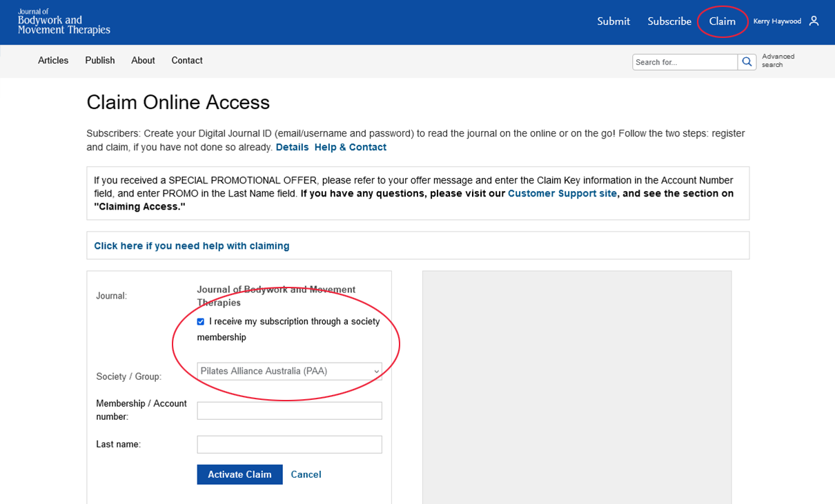Click the 'Membership / Account number:' label
Image resolution: width=835 pixels, height=504 pixels.
point(141,410)
